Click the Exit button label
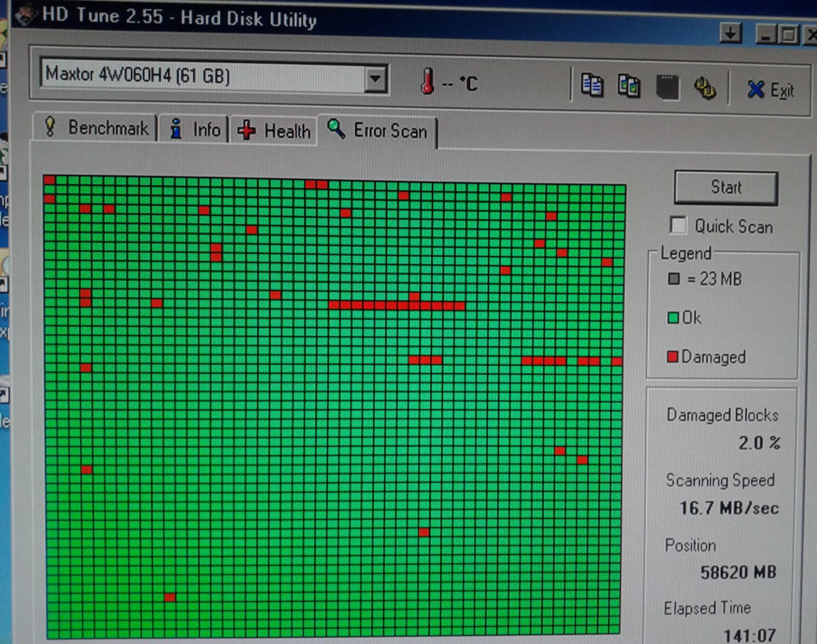This screenshot has width=817, height=644. pos(782,91)
